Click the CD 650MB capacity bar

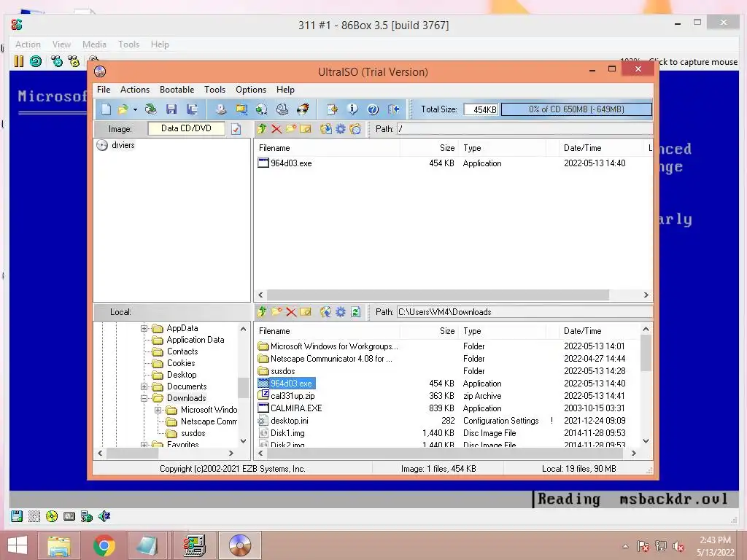(x=576, y=109)
